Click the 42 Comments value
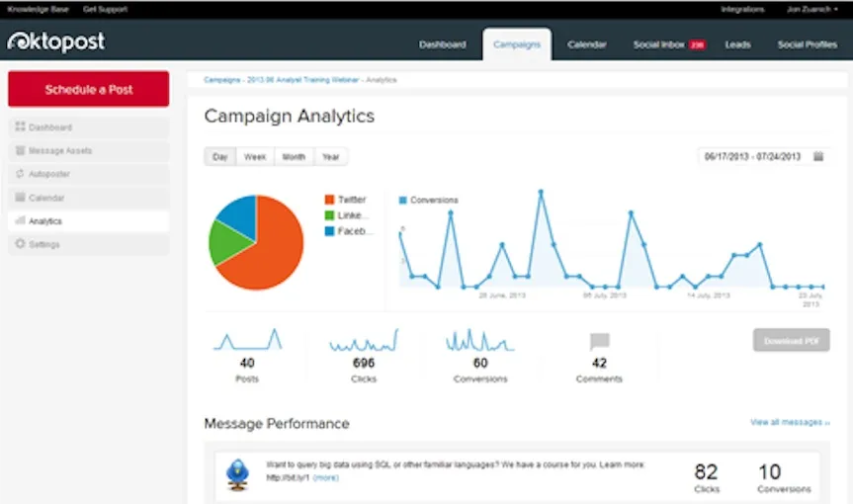The image size is (853, 504). [600, 363]
